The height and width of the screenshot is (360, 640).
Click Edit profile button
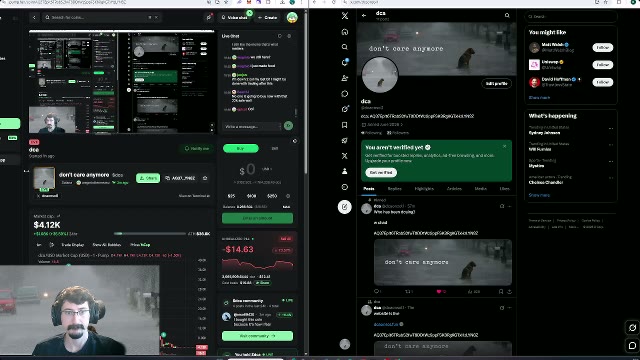point(496,83)
